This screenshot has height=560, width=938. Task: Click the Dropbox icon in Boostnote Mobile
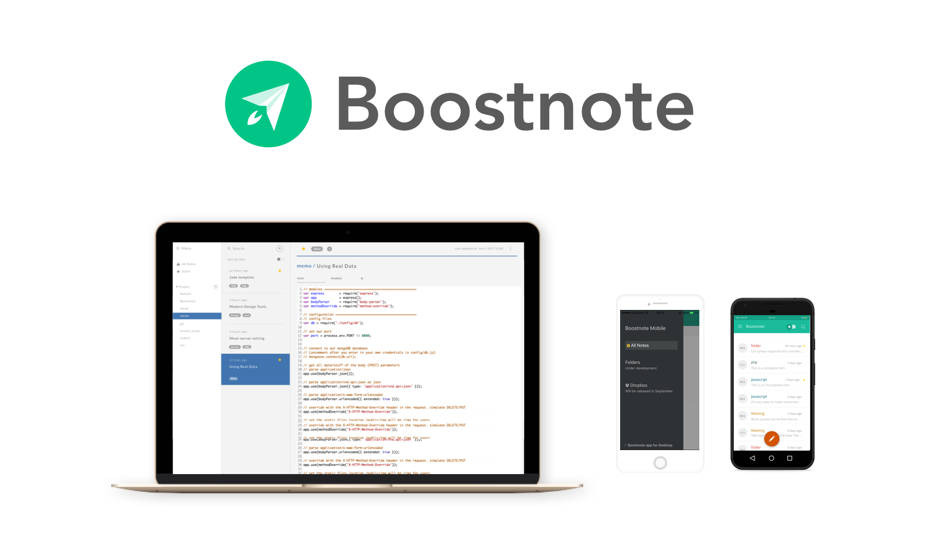click(627, 385)
